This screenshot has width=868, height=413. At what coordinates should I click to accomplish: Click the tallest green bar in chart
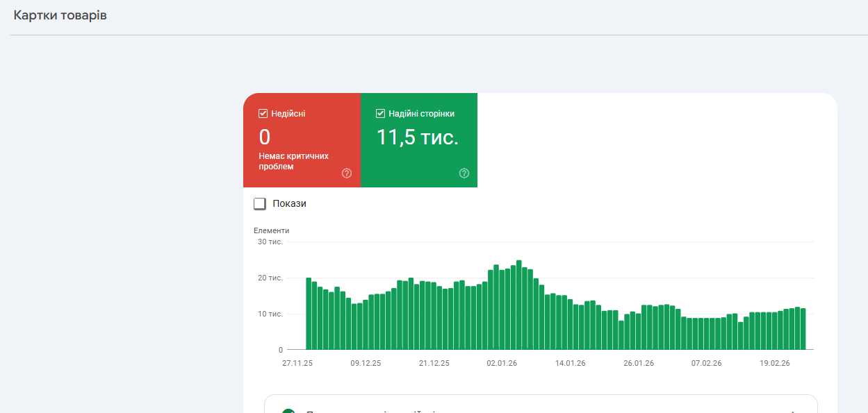[x=519, y=305]
